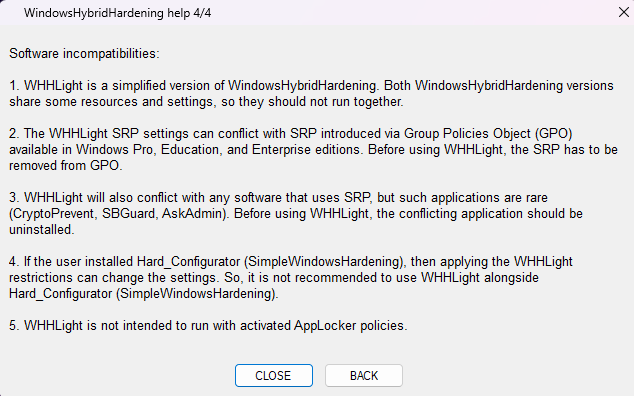Click the Software incompatibilities heading
Image resolution: width=634 pixels, height=396 pixels.
(x=85, y=53)
